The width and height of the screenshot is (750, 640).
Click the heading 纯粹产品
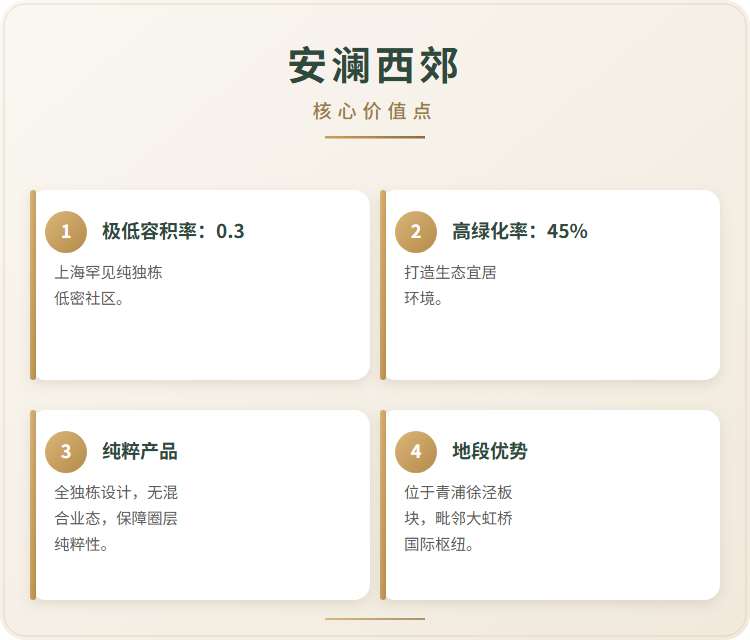pos(140,452)
